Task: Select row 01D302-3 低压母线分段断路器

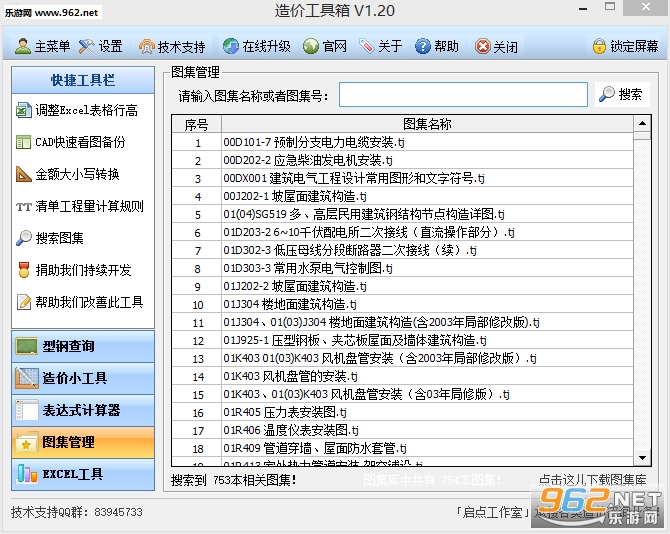Action: pos(403,250)
